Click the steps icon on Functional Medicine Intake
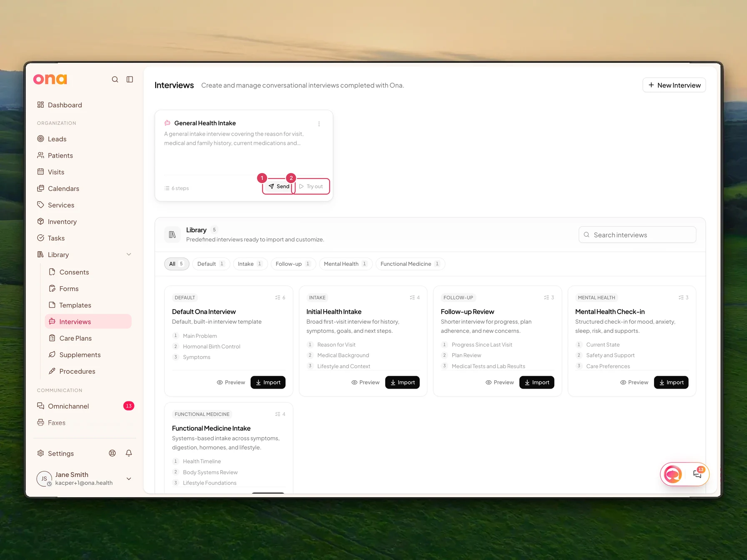 click(278, 414)
